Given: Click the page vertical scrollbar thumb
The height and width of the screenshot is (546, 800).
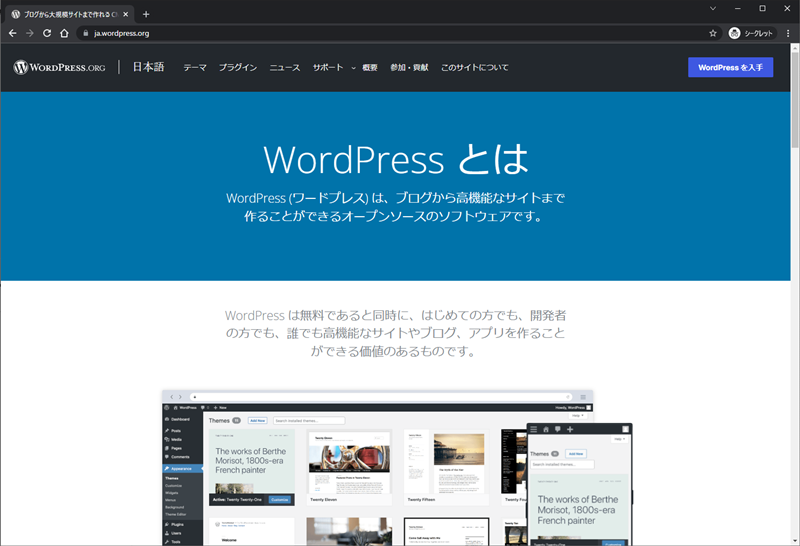Looking at the screenshot, I should [795, 100].
